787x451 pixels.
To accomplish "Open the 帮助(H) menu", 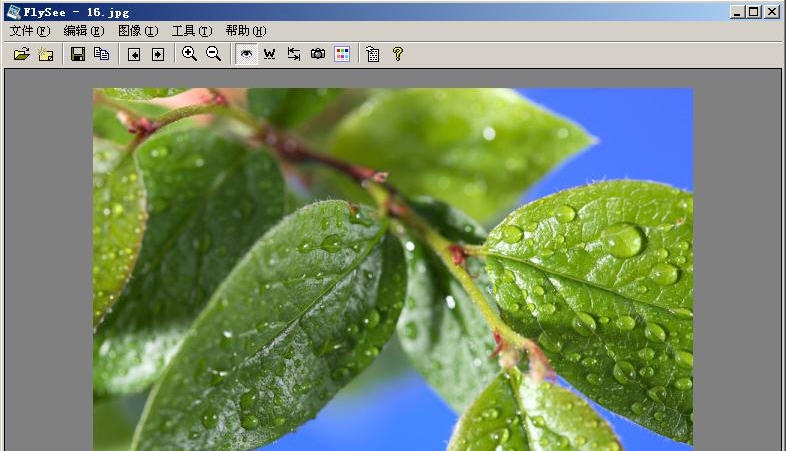I will click(x=246, y=31).
